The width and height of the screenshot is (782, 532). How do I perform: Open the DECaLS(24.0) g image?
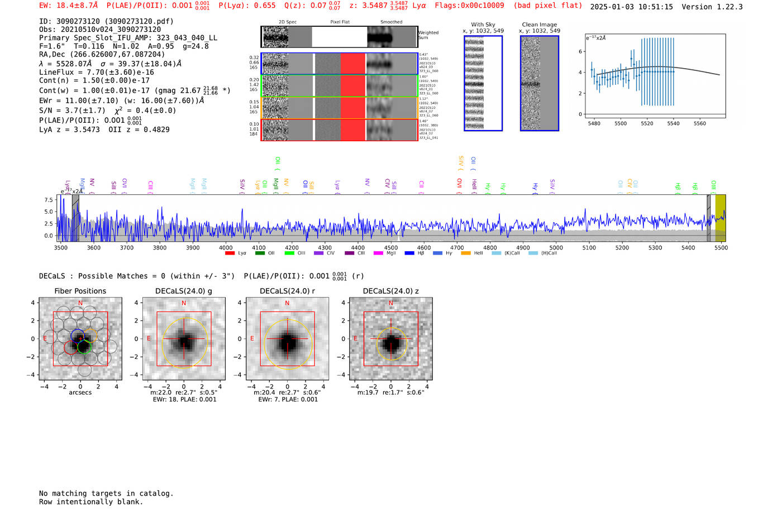[184, 339]
